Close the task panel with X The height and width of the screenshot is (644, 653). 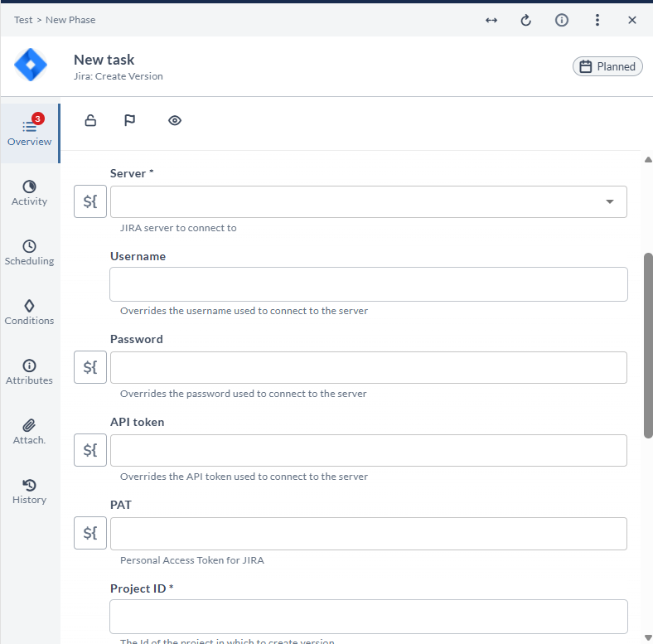(x=631, y=20)
